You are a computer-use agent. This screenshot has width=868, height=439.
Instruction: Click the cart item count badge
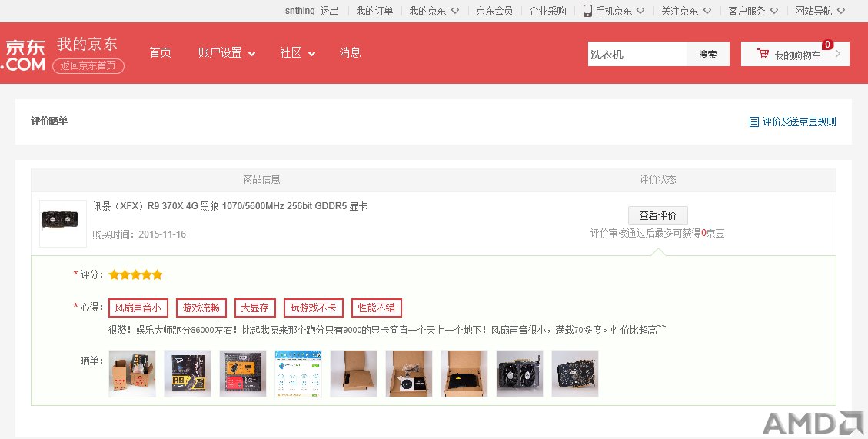click(x=827, y=45)
